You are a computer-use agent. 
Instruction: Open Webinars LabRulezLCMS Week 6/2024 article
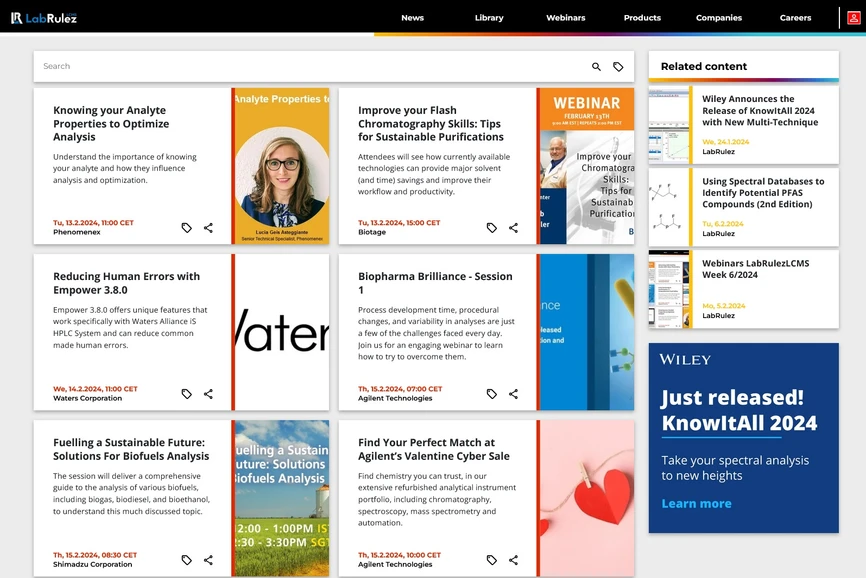756,269
